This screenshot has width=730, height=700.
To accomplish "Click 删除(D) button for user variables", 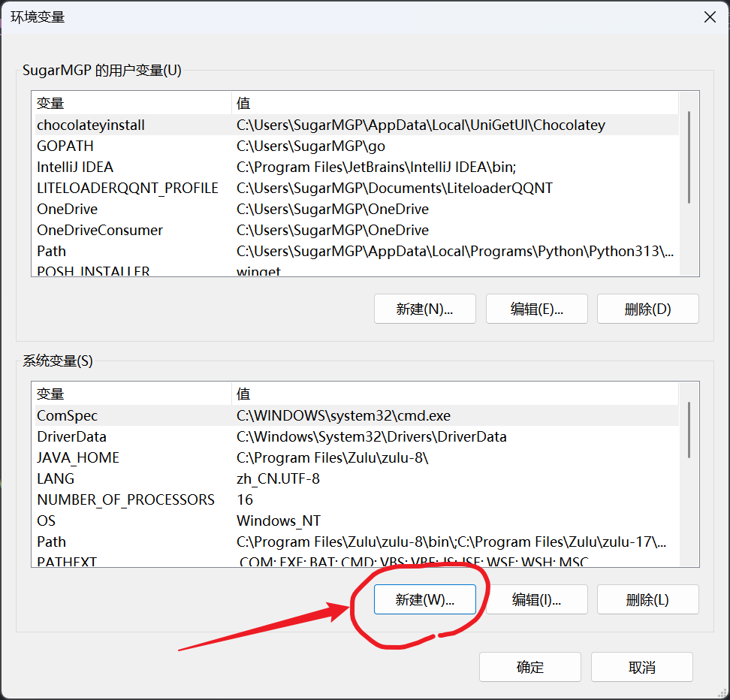I will tap(647, 309).
